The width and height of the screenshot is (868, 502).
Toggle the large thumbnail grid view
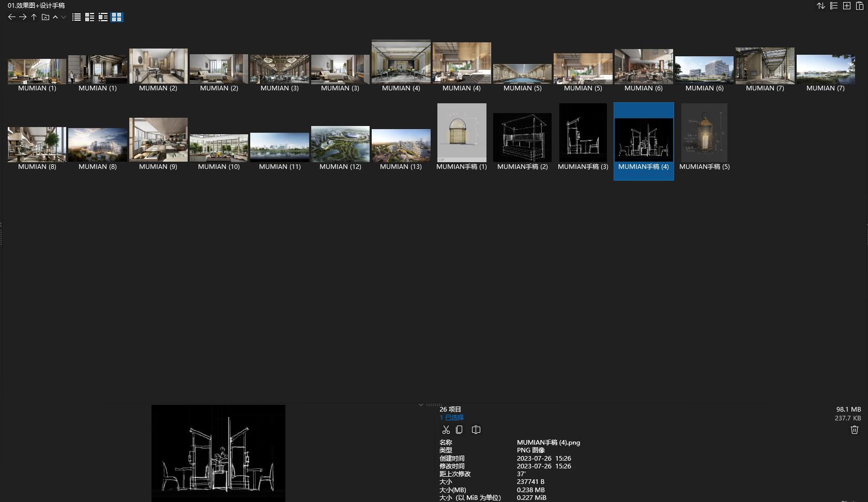[117, 17]
